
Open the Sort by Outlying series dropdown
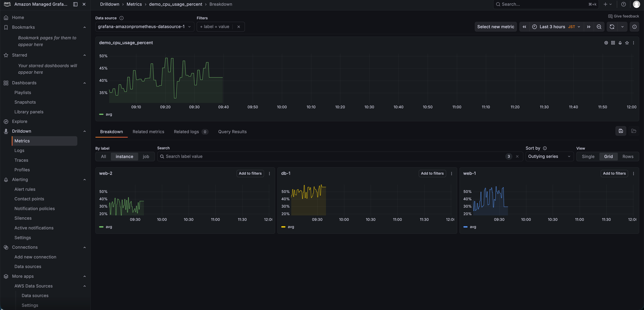tap(549, 157)
